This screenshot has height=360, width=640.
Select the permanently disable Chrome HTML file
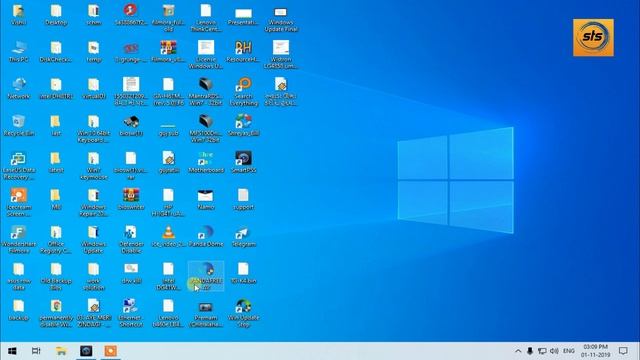coord(56,313)
